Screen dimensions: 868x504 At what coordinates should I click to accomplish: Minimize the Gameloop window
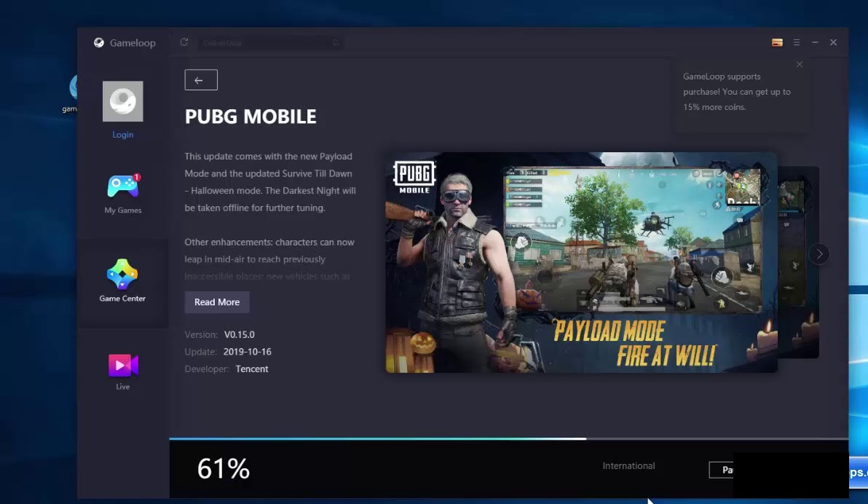(x=815, y=43)
